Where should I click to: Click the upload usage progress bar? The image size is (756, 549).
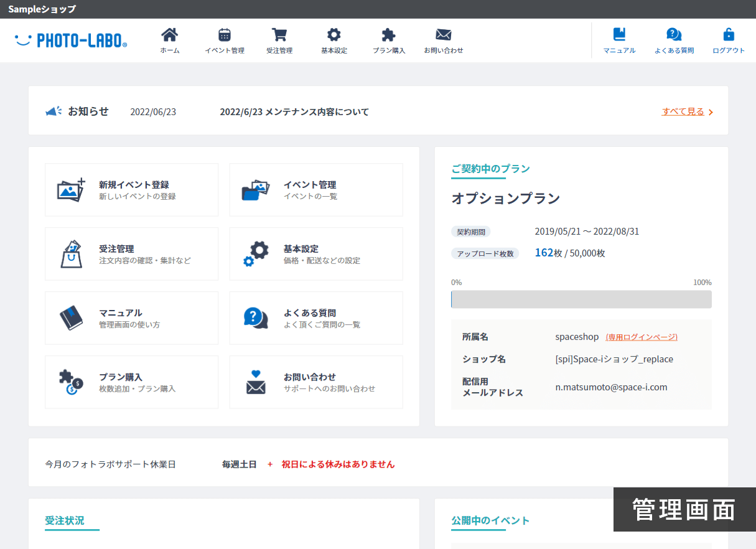pos(581,299)
